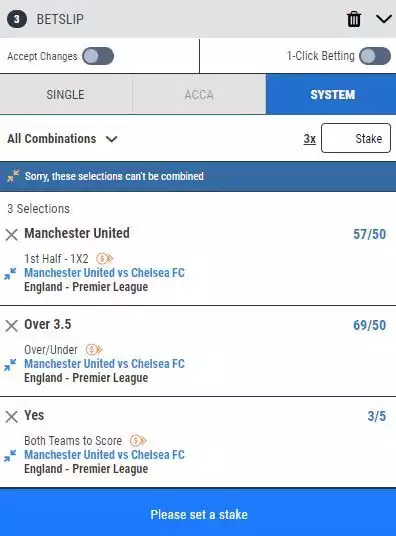396x536 pixels.
Task: Click the Please set a stake button
Action: click(198, 512)
